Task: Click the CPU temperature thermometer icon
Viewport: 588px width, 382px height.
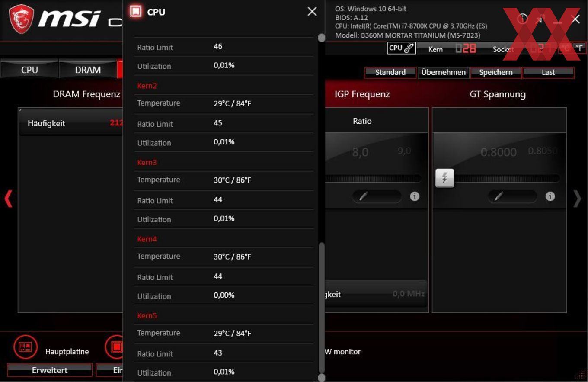Action: 401,48
